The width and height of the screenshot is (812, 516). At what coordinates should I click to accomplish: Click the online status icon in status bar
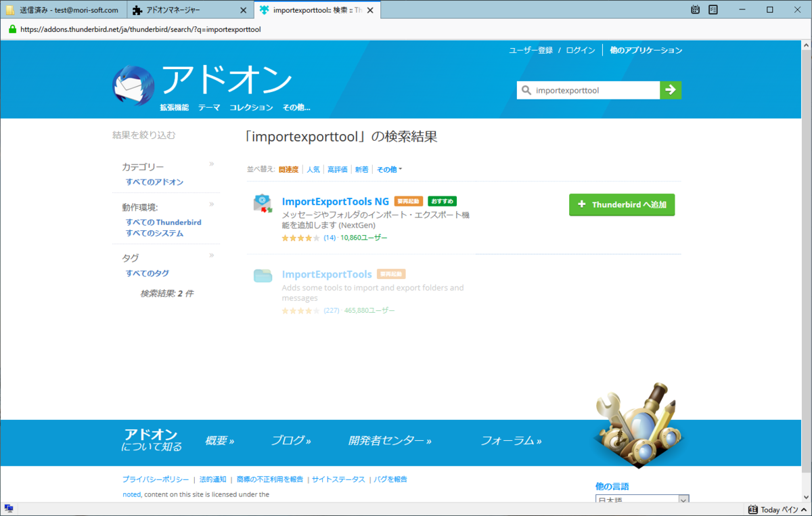point(9,509)
